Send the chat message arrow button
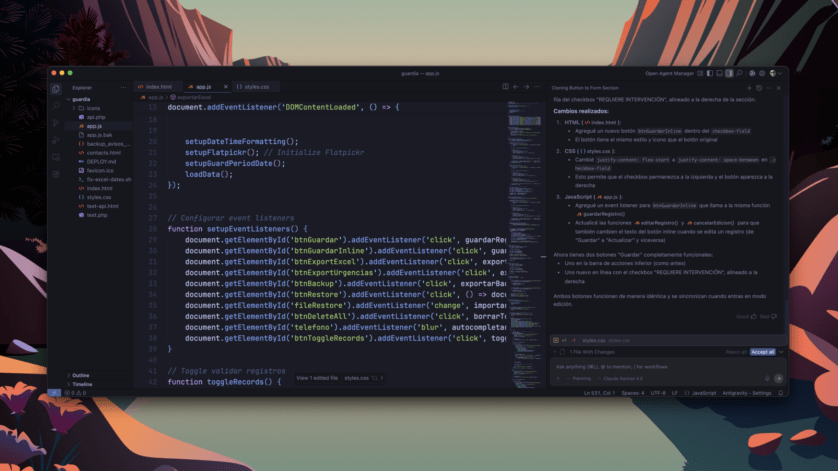The image size is (838, 471). (779, 379)
